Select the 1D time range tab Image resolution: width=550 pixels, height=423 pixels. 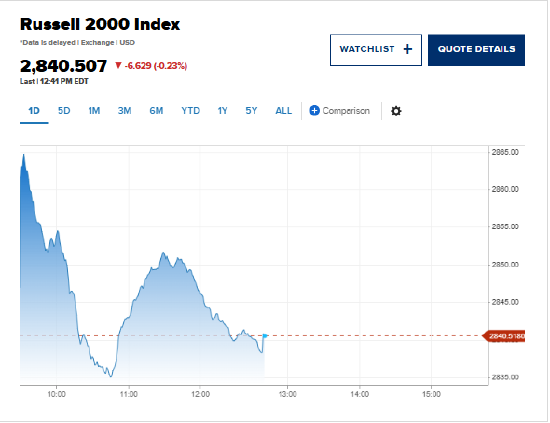point(34,111)
